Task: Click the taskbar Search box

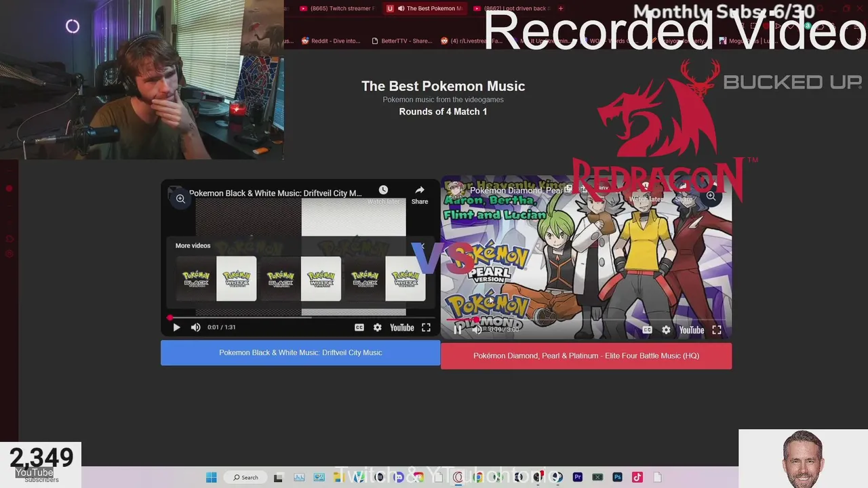Action: pos(245,477)
